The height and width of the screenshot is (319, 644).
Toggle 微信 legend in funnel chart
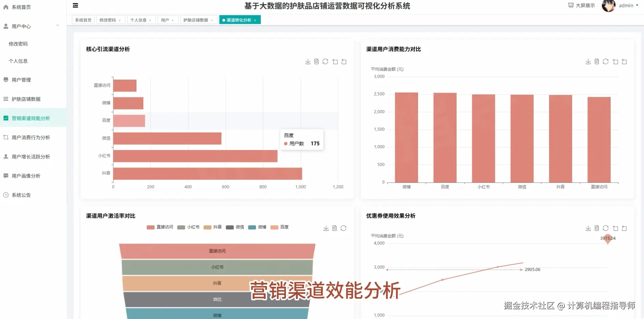235,227
